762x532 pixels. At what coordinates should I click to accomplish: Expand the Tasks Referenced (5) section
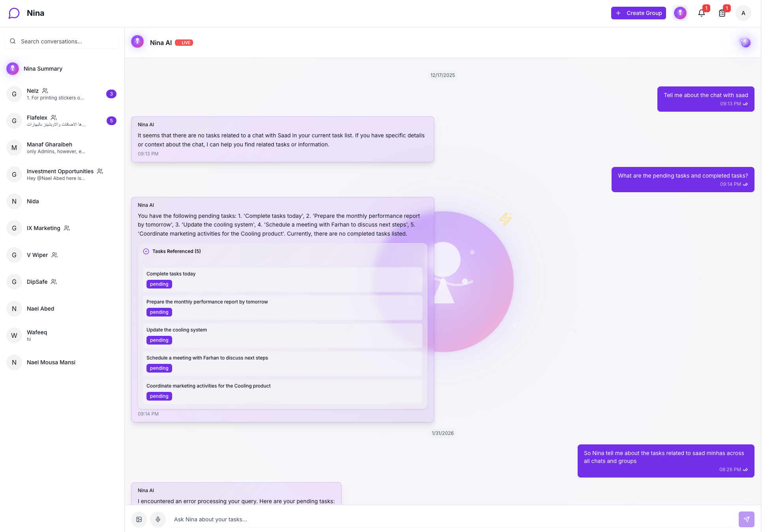pyautogui.click(x=176, y=251)
